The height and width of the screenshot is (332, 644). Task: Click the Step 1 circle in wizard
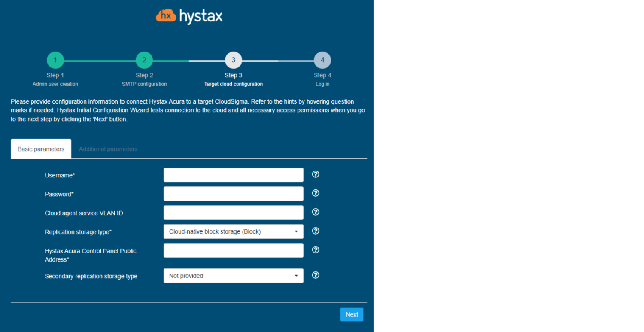(55, 60)
